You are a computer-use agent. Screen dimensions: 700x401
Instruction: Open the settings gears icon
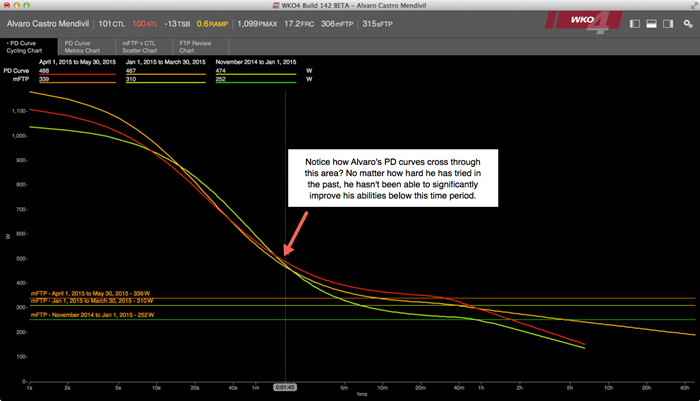[x=688, y=24]
